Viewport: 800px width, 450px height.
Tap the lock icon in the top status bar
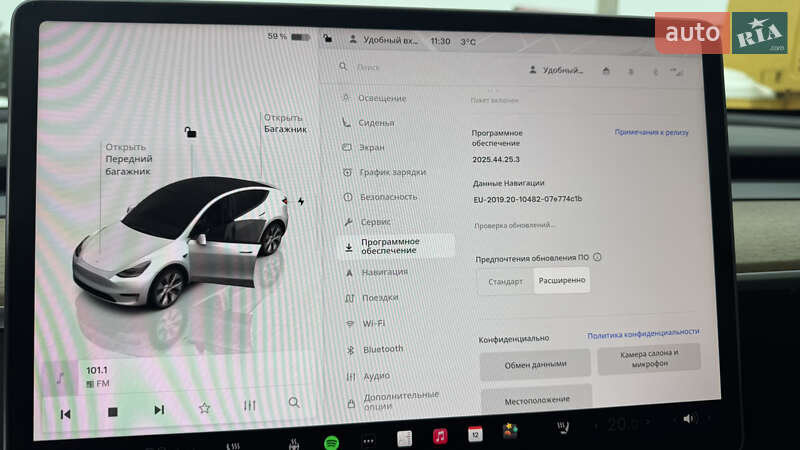(328, 39)
